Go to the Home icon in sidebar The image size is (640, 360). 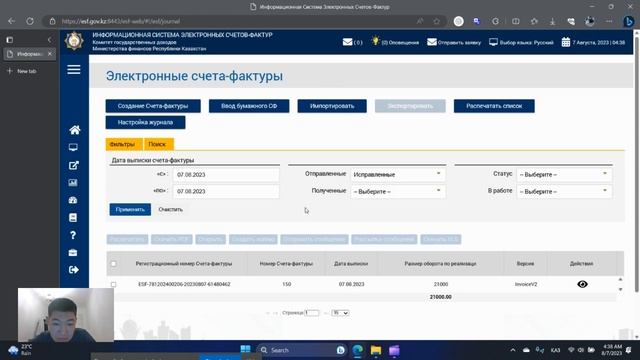coord(74,130)
